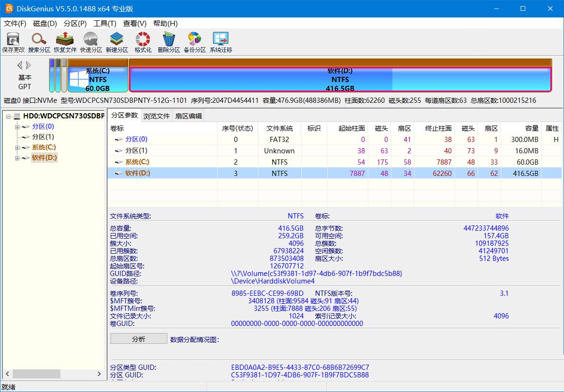The image size is (564, 392).
Task: Expand the 分区(0) tree node
Action: click(17, 127)
